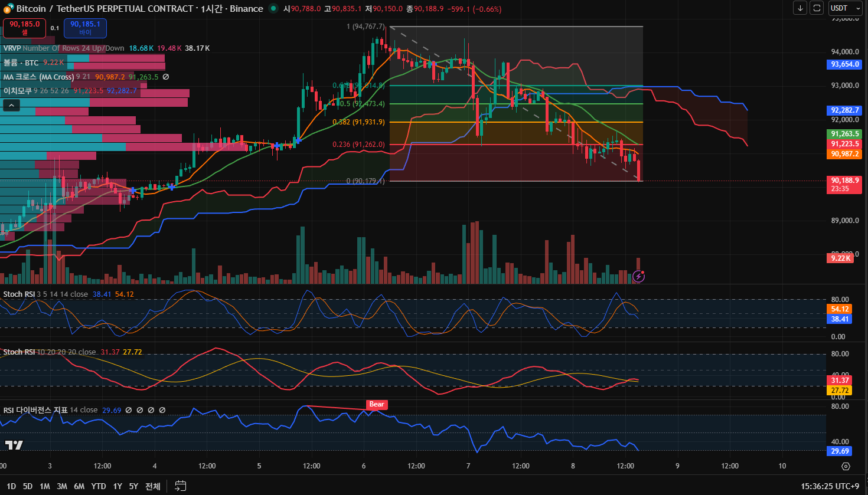This screenshot has width=868, height=495.
Task: Collapse the indicator legend with the chevron
Action: pos(12,105)
